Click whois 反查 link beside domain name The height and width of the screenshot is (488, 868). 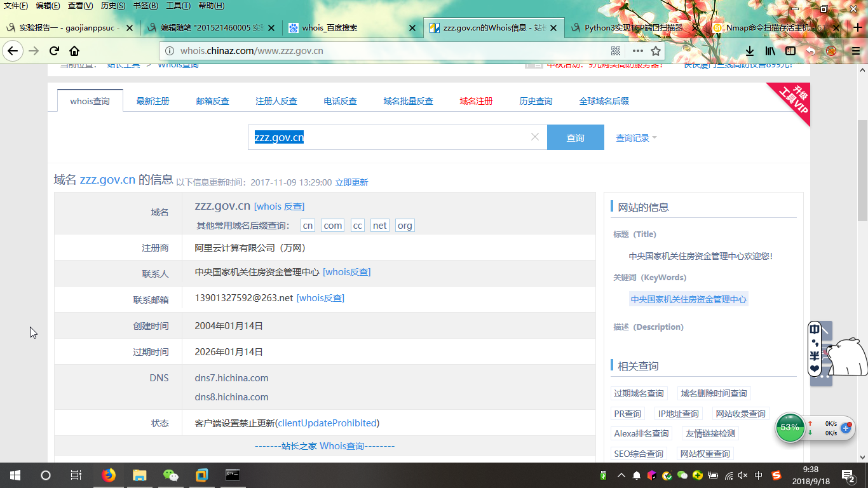tap(279, 207)
